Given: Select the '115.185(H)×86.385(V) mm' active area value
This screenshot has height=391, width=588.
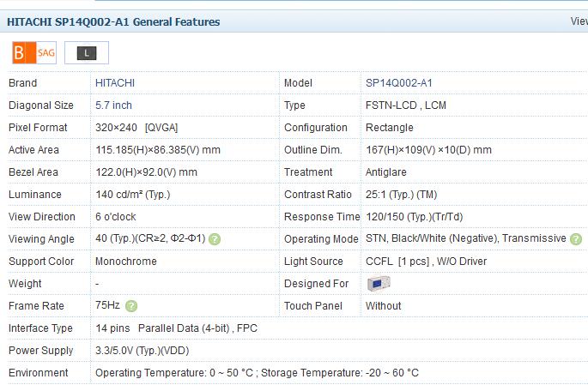Looking at the screenshot, I should 158,150.
